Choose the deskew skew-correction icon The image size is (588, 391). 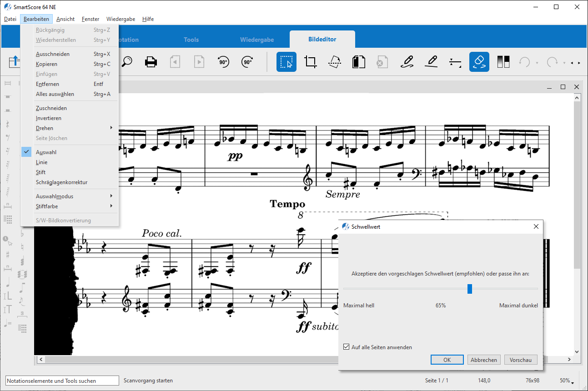click(335, 62)
